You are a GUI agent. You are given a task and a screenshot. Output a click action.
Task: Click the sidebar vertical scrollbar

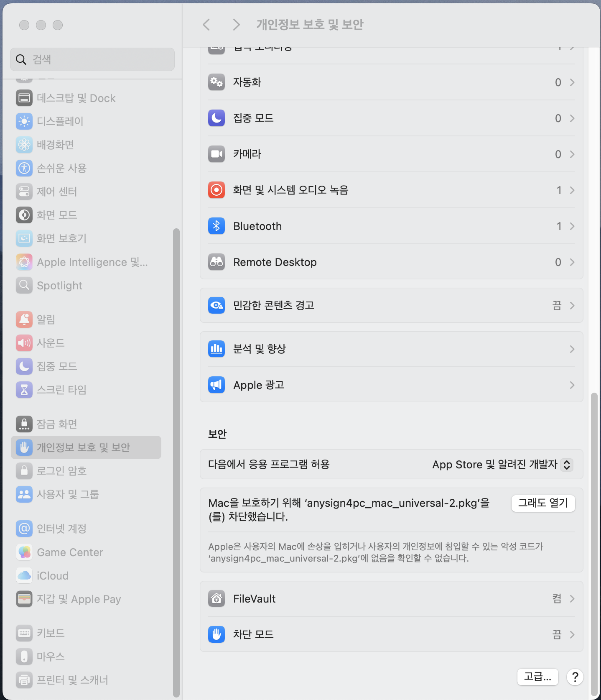(176, 462)
